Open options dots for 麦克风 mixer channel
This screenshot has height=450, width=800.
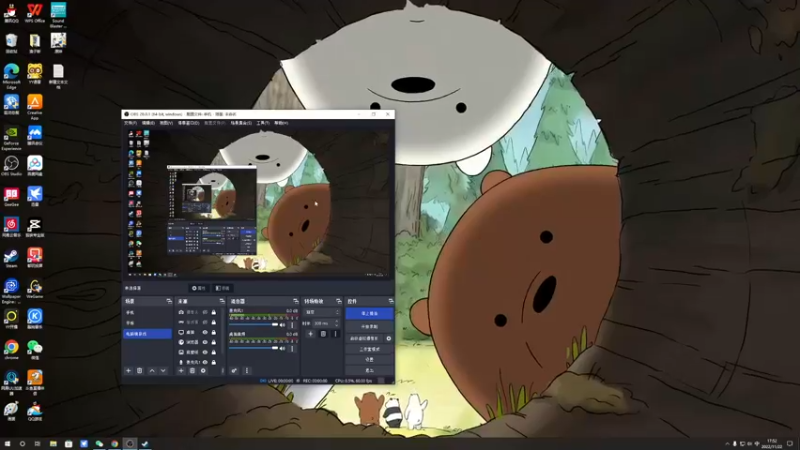coord(292,325)
